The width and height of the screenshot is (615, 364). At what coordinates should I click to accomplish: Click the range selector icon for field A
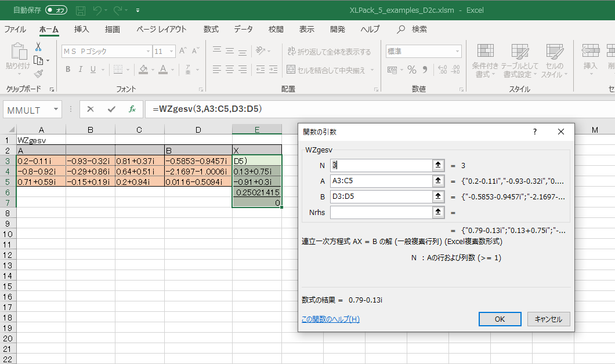pos(438,181)
